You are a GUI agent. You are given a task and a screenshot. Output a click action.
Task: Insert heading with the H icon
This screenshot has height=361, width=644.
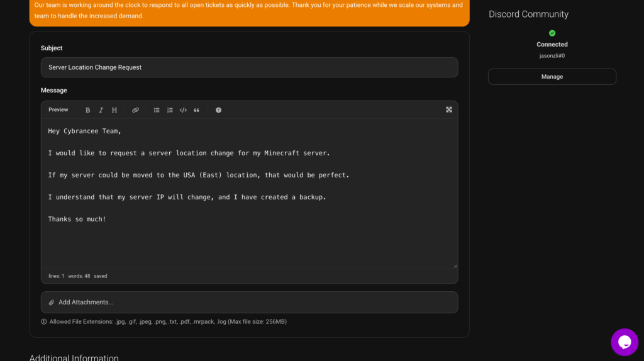point(114,110)
